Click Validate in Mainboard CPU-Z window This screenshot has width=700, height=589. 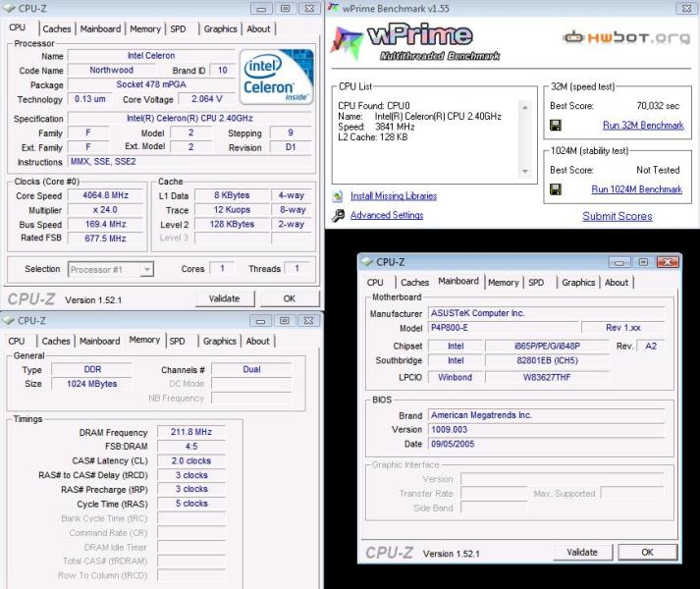(x=582, y=553)
